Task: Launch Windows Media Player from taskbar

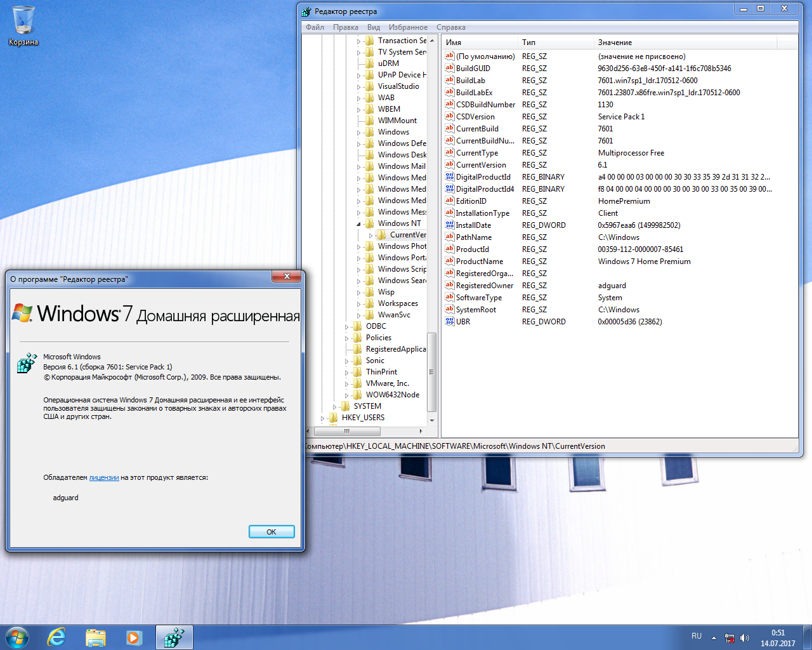Action: pyautogui.click(x=134, y=637)
